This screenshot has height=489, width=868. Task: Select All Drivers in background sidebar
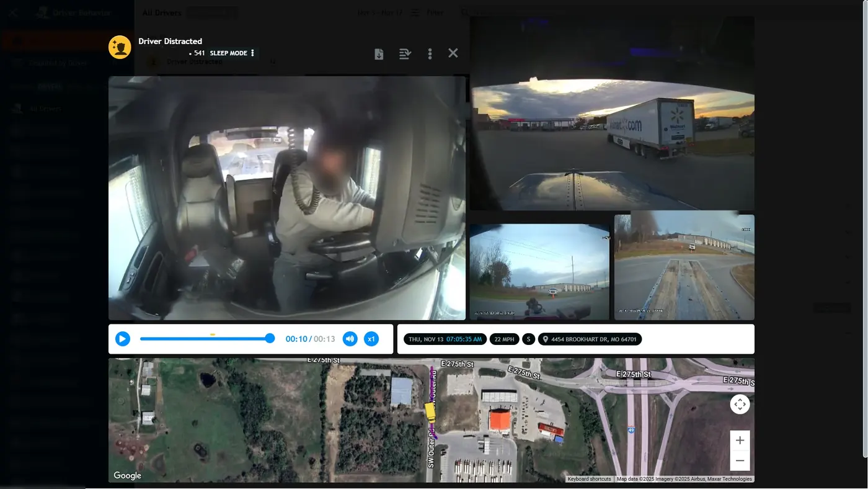(45, 109)
